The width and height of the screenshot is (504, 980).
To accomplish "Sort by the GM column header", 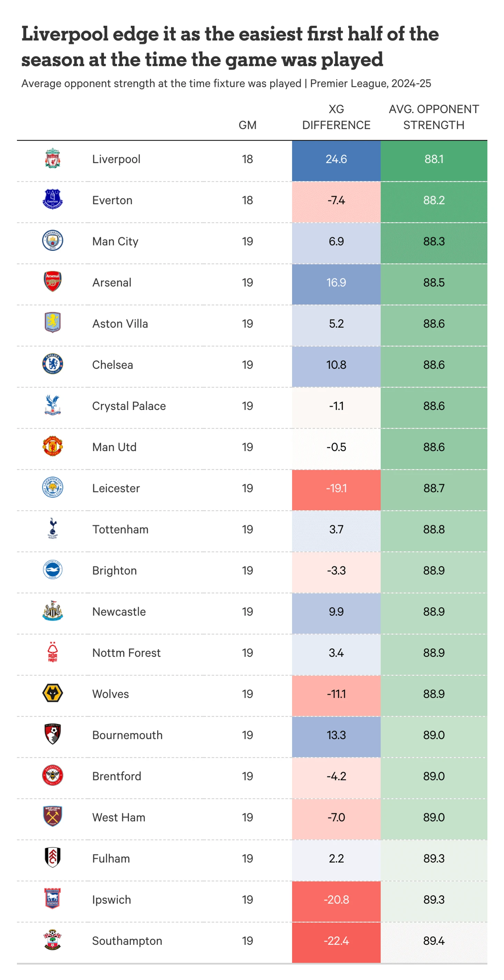I will [248, 125].
